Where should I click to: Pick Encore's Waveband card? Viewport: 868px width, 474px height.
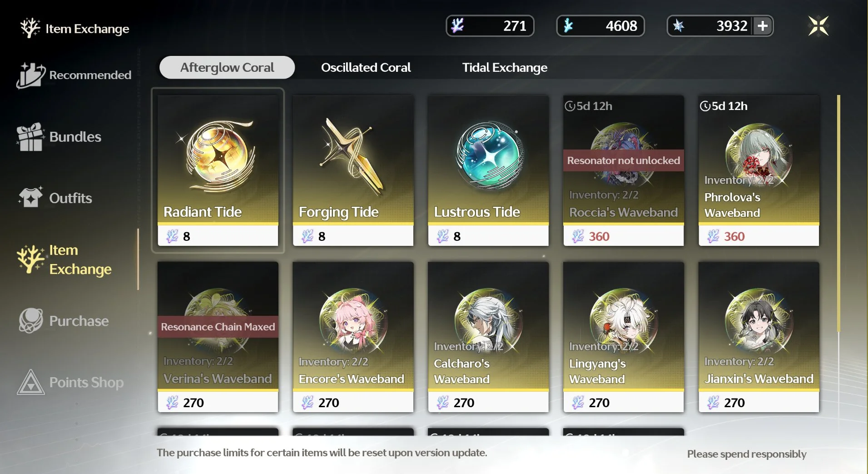(353, 337)
